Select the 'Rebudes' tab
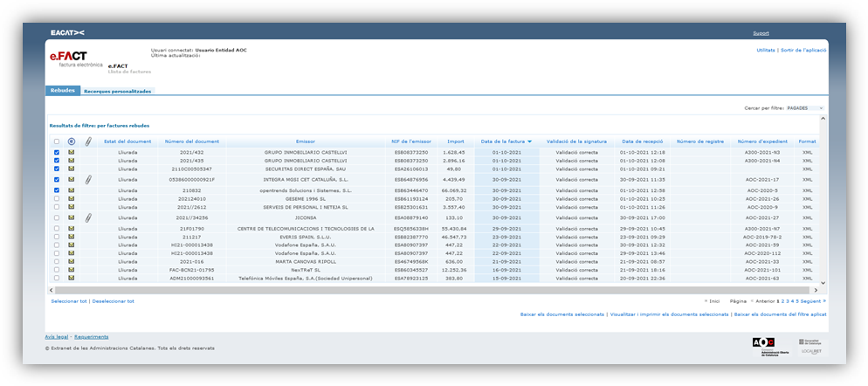The image size is (868, 386). pos(62,91)
